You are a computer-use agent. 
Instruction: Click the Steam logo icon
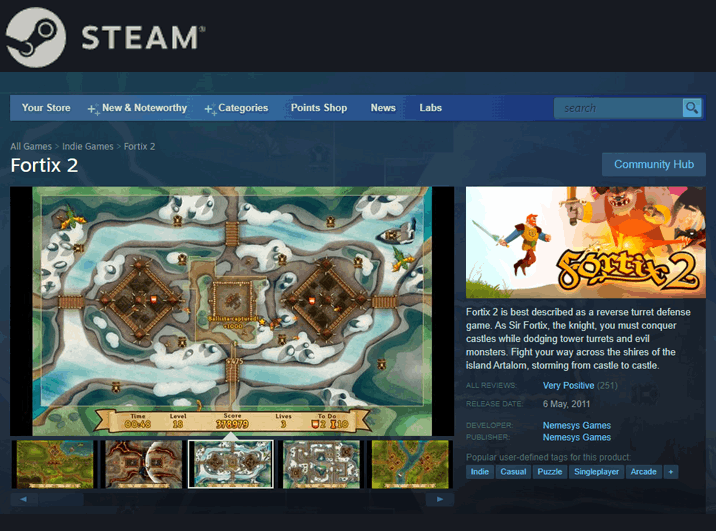[x=36, y=37]
